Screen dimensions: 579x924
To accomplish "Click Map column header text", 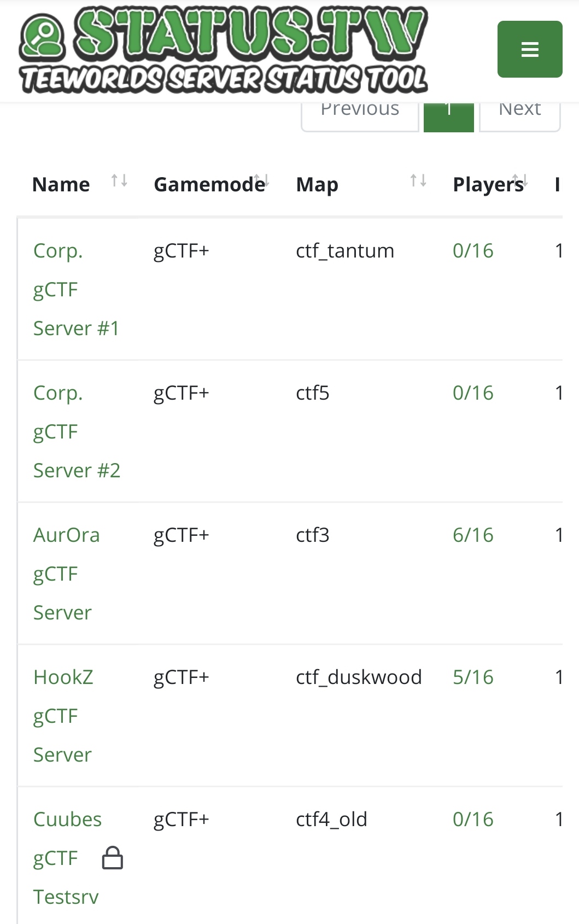I will click(317, 185).
